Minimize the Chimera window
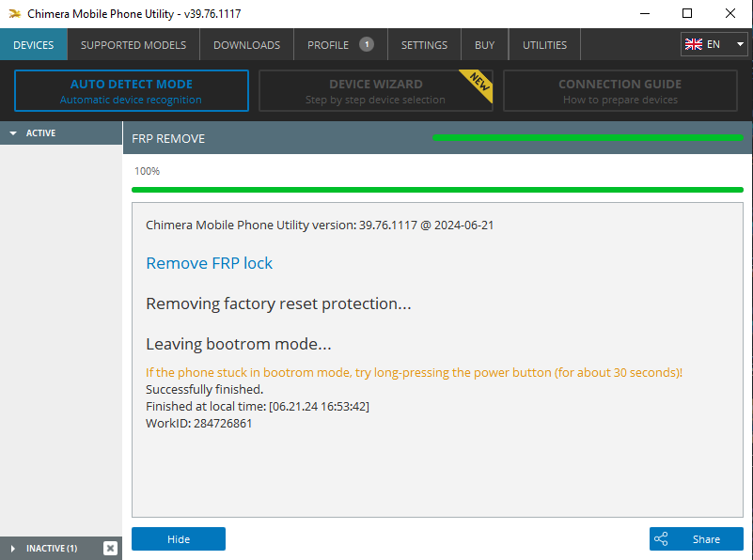Screen dimensions: 753x560 645,13
